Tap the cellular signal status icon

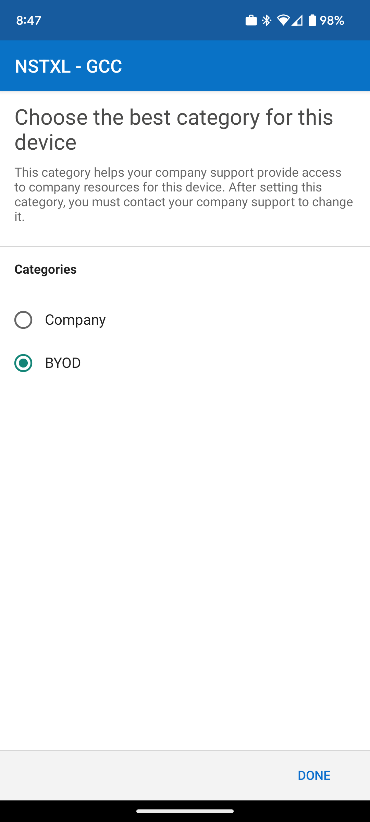[297, 20]
